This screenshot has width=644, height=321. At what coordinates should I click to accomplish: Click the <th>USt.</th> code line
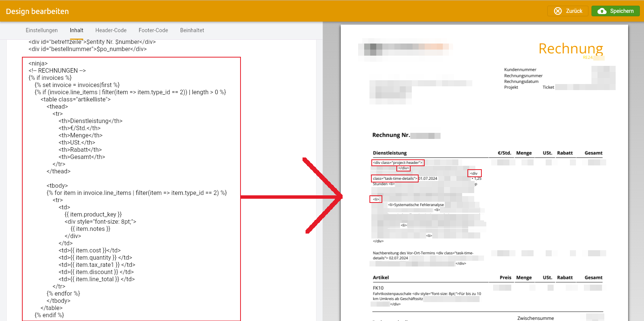tap(77, 143)
